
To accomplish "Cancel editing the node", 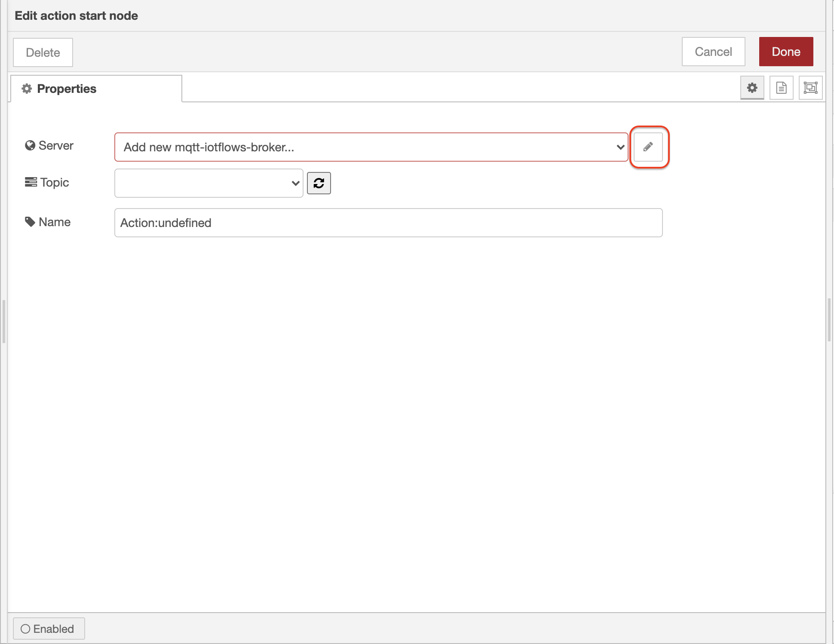I will [x=713, y=52].
